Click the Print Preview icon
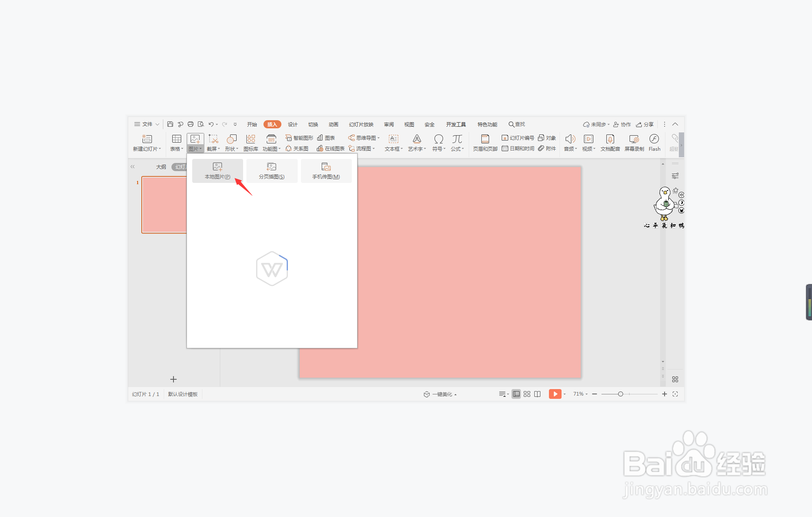This screenshot has width=812, height=517. (201, 124)
